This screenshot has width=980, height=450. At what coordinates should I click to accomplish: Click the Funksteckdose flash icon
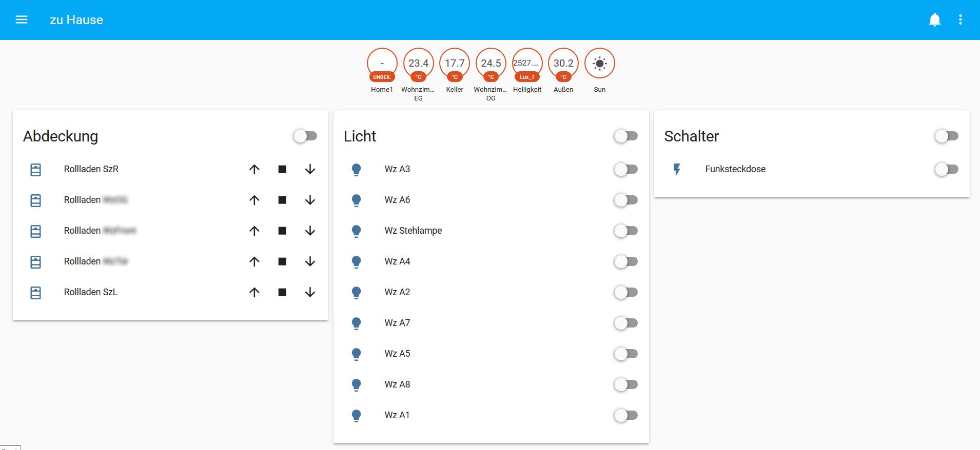click(677, 169)
